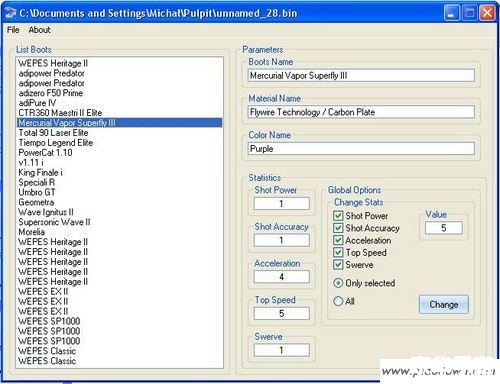Uncheck the Acceleration checkbox

tap(338, 240)
